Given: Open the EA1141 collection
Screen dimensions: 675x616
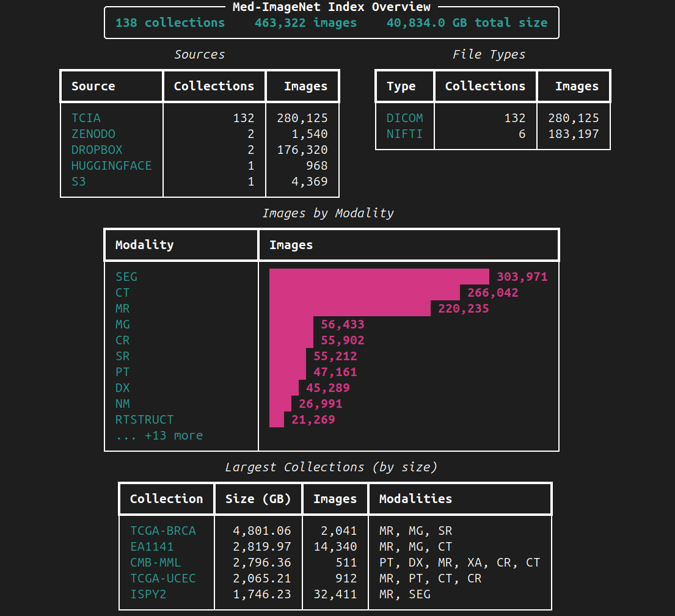Looking at the screenshot, I should click(x=151, y=546).
